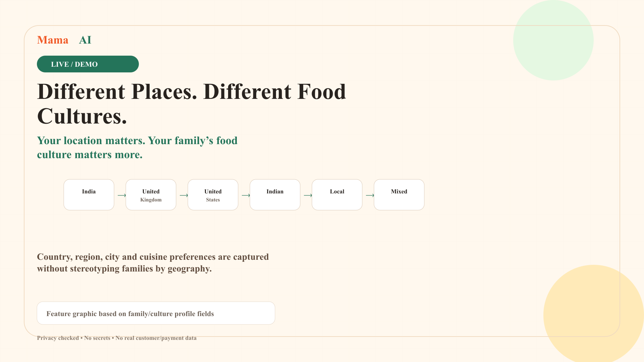This screenshot has width=644, height=362.
Task: Click the LIVE / DEMO badge
Action: point(88,64)
